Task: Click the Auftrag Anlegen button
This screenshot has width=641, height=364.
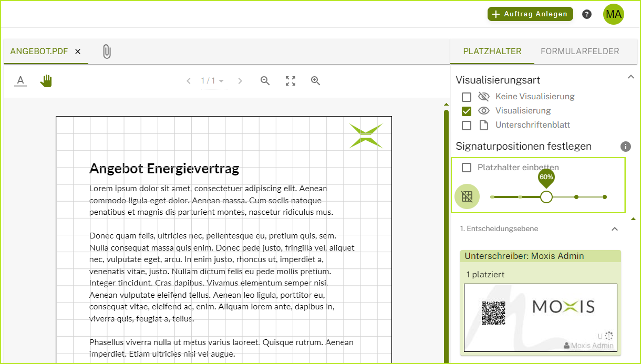Action: pyautogui.click(x=530, y=14)
